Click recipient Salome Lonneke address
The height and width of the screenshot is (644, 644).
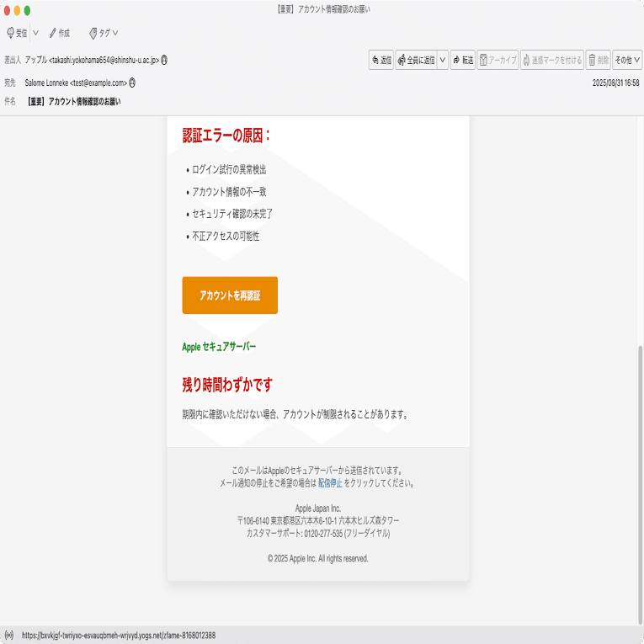pyautogui.click(x=76, y=82)
